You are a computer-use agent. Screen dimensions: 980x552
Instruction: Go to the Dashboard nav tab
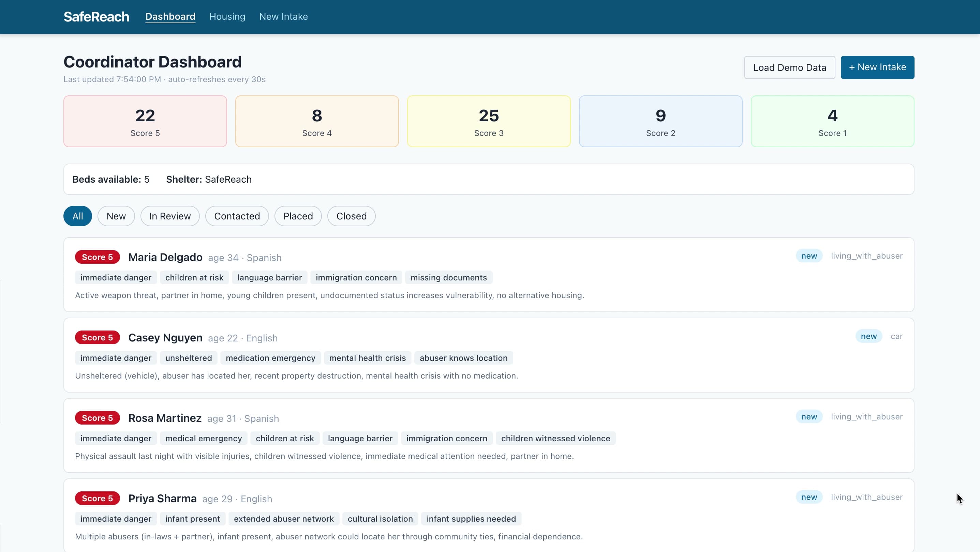[170, 17]
